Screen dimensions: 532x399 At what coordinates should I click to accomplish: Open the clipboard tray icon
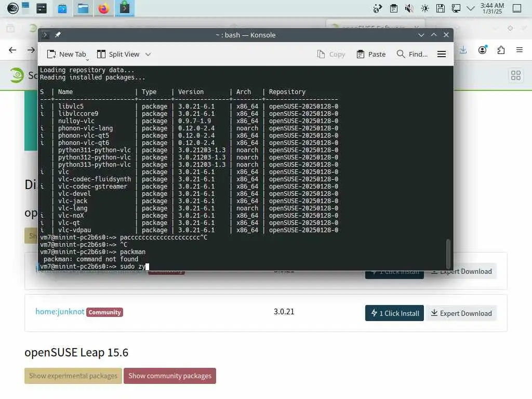(x=394, y=8)
